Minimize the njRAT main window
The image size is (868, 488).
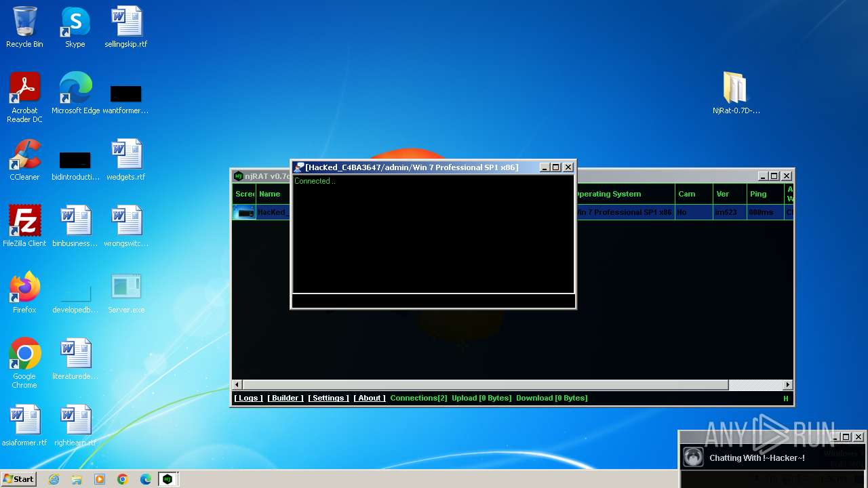[762, 176]
